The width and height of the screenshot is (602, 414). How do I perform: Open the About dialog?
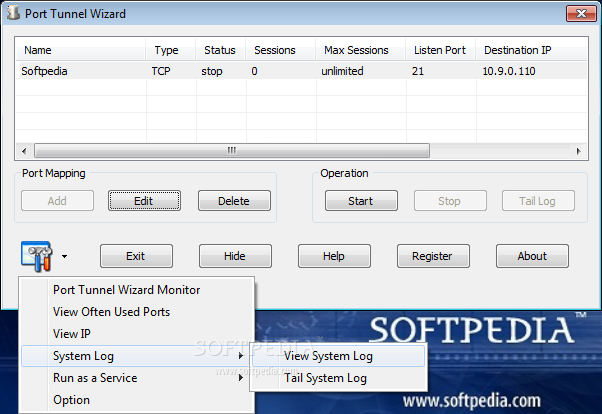click(x=532, y=256)
